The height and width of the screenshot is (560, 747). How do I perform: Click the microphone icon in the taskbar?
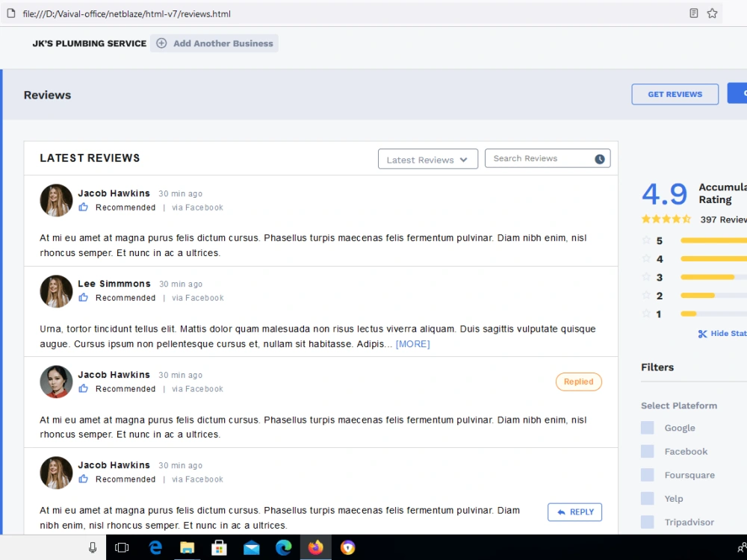[93, 547]
